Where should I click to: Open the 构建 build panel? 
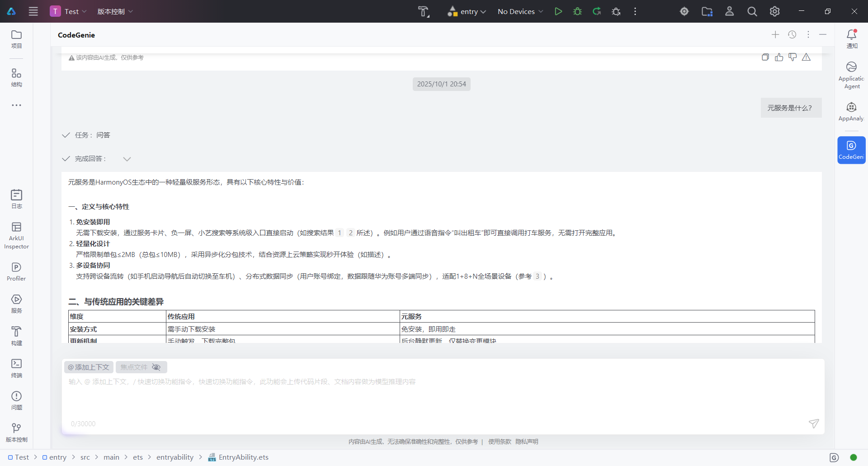coord(17,336)
